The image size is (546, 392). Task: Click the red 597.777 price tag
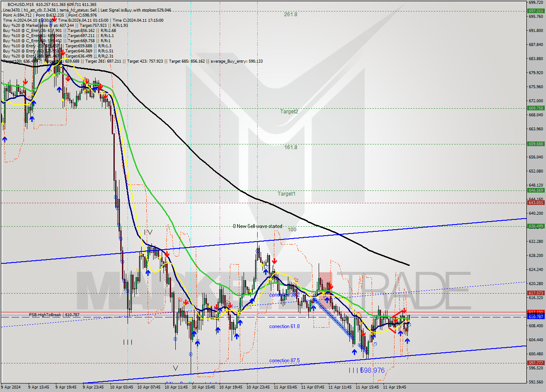535,363
